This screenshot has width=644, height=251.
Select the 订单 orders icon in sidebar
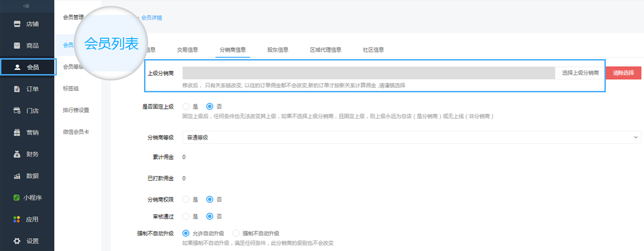(x=17, y=89)
